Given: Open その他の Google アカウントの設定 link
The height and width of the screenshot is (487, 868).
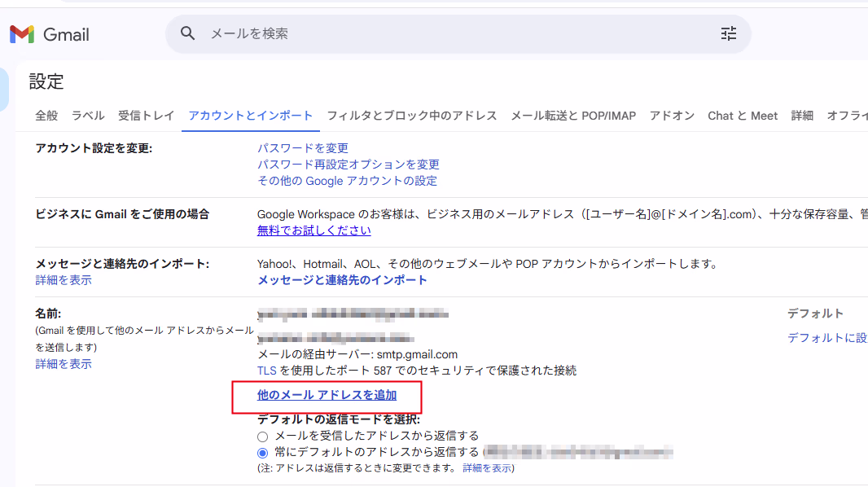Looking at the screenshot, I should (347, 181).
